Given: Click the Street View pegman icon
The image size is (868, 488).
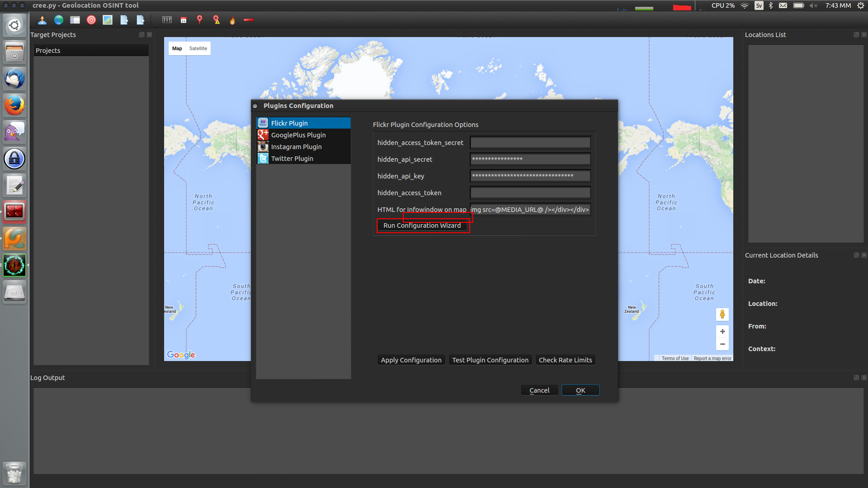Looking at the screenshot, I should [722, 314].
